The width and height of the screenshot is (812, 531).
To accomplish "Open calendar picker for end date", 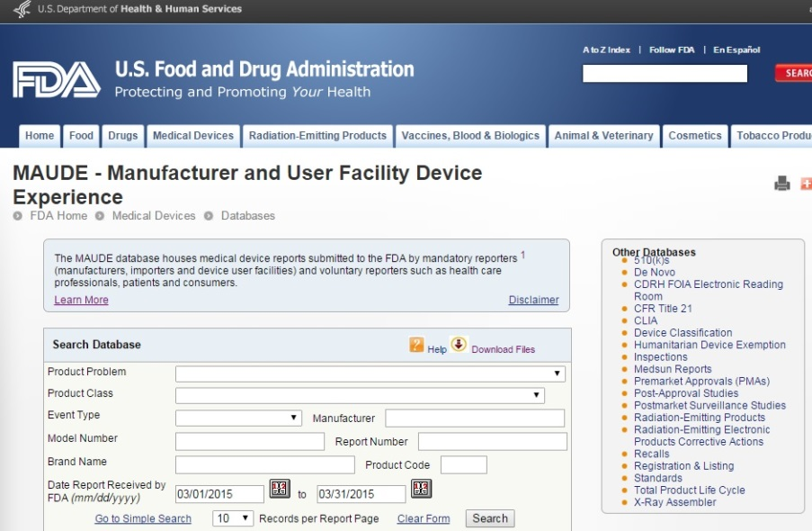I will coord(421,489).
